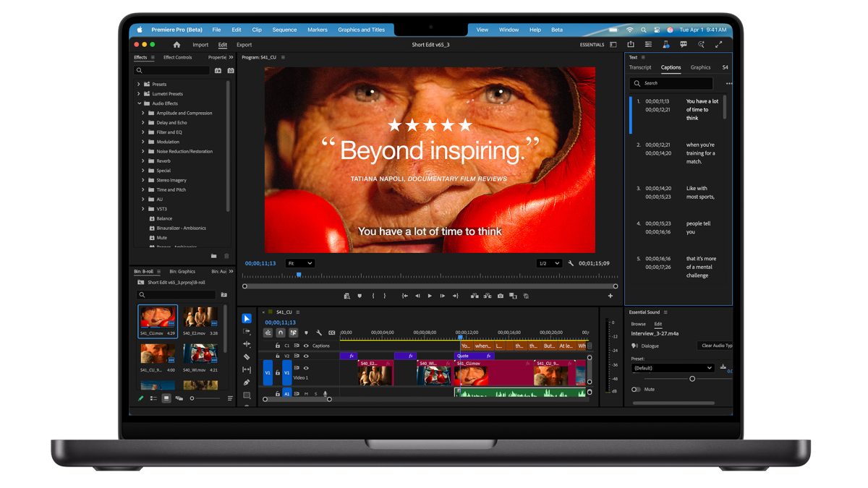Select the Pen tool in timeline toolbar

point(247,382)
